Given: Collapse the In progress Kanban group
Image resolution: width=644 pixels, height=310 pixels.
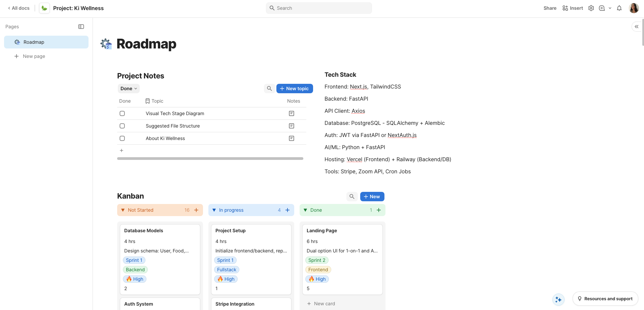Looking at the screenshot, I should (x=214, y=210).
